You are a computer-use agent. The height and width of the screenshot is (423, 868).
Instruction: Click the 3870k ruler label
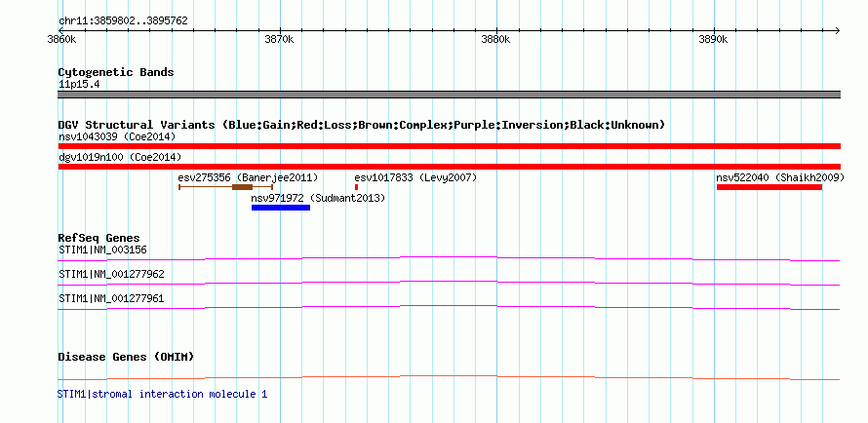[280, 40]
